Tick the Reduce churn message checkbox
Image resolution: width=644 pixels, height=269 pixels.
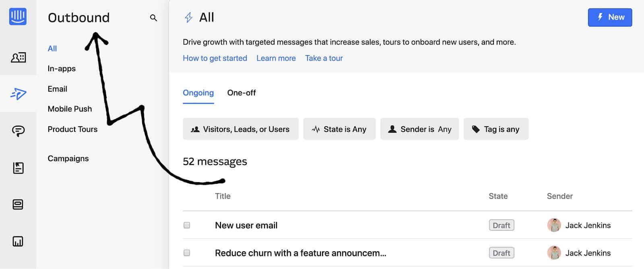pyautogui.click(x=187, y=253)
